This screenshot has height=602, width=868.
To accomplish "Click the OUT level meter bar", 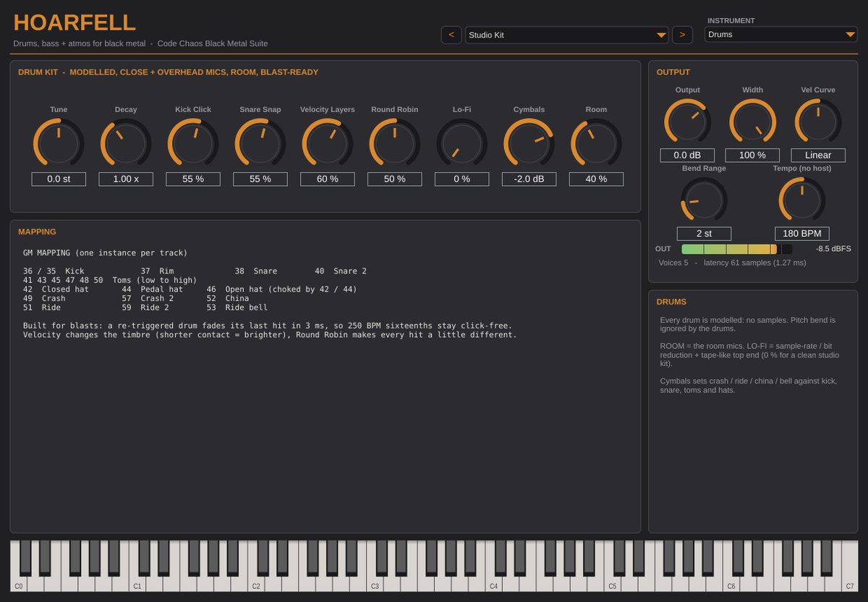I will pos(736,249).
